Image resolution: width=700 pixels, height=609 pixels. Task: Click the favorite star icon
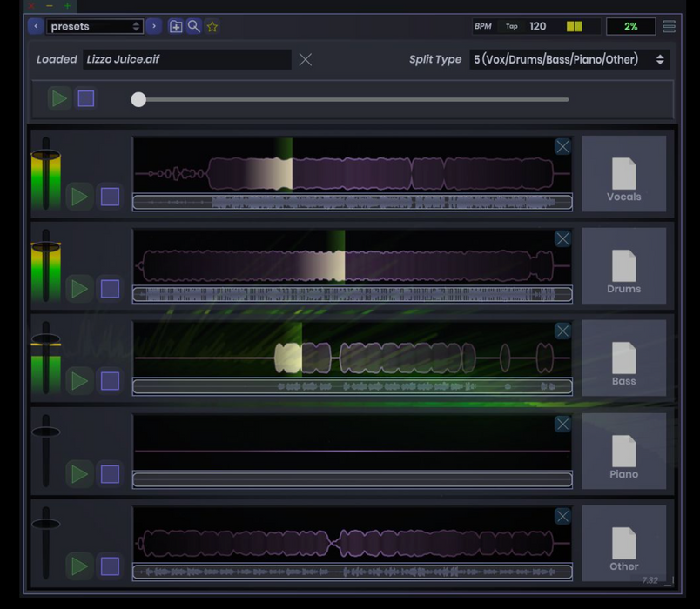pos(212,26)
